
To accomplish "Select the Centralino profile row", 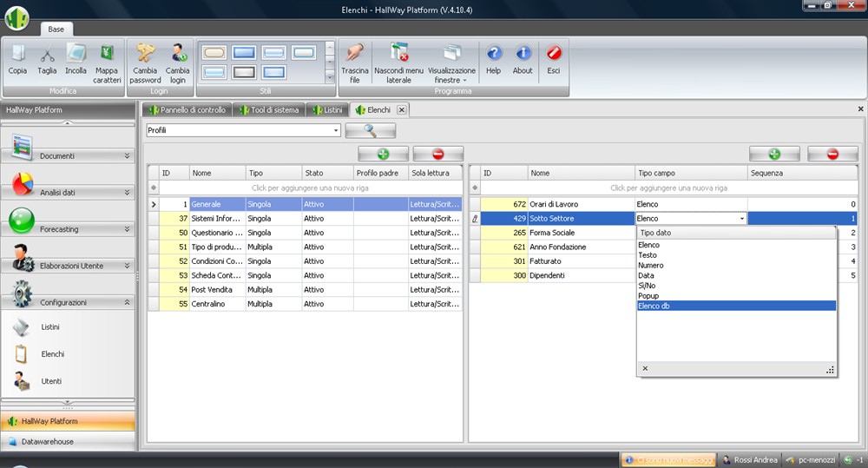I will coord(305,304).
